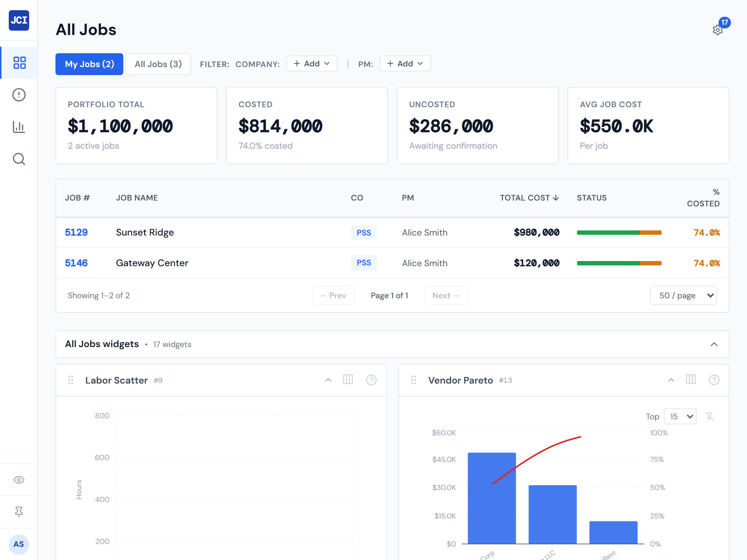
Task: Click the columns layout icon on Vendor Pareto
Action: pyautogui.click(x=690, y=380)
